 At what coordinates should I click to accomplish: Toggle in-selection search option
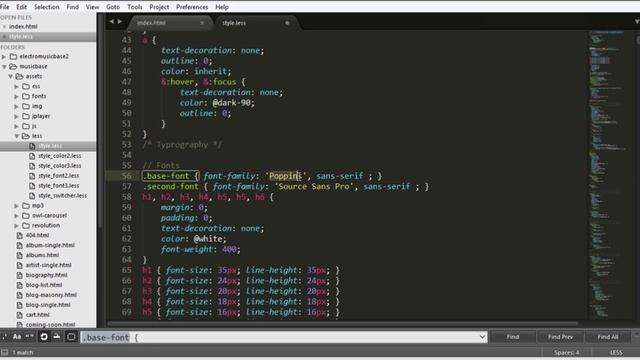point(57,337)
